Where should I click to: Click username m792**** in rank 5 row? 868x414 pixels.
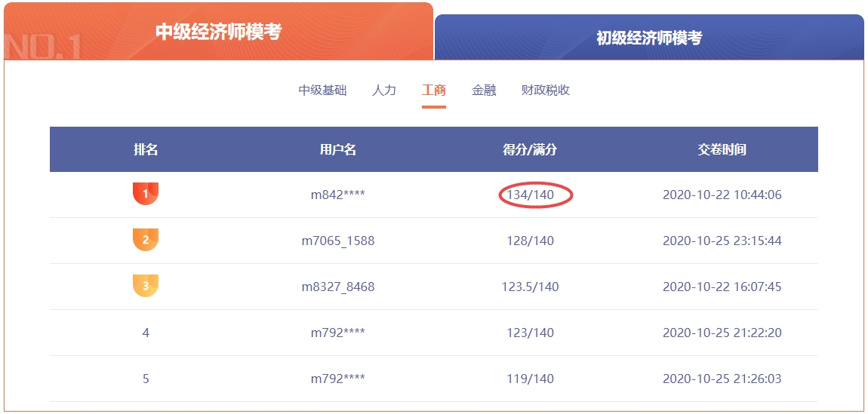pyautogui.click(x=337, y=379)
